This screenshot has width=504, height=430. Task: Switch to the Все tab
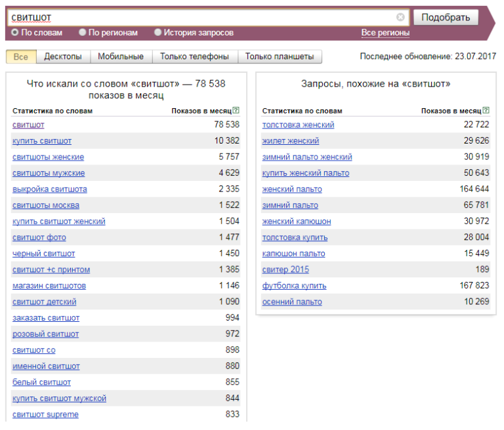21,56
